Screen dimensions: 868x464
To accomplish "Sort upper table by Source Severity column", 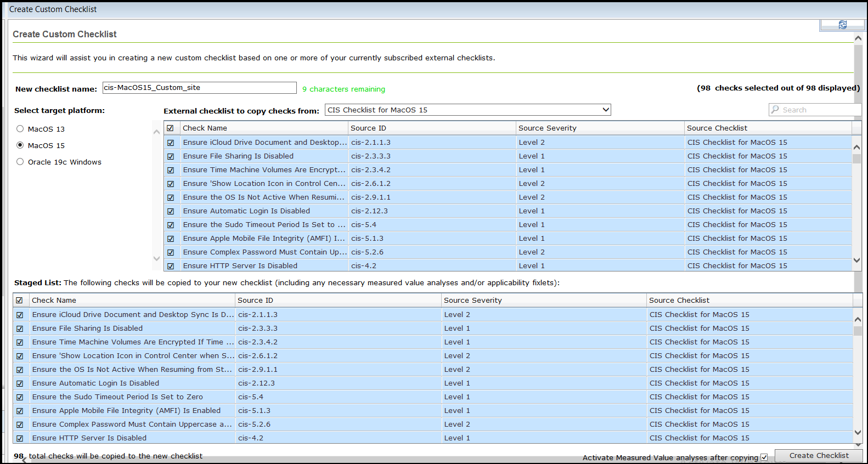I will (600, 128).
